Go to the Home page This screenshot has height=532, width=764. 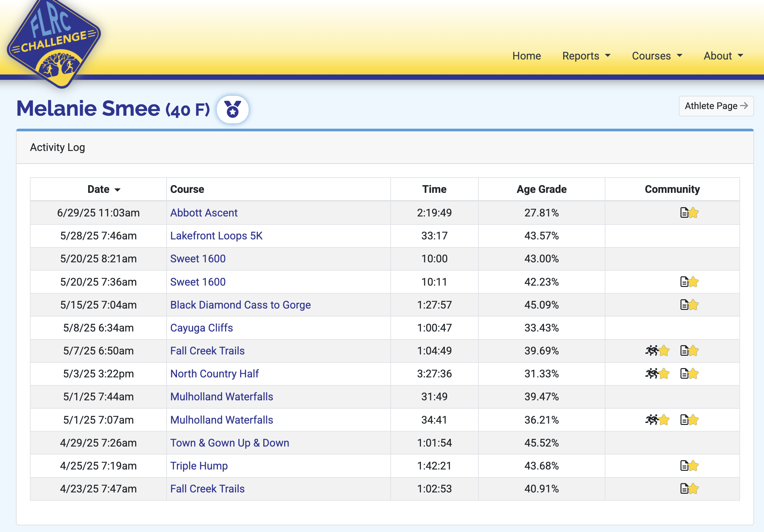526,56
